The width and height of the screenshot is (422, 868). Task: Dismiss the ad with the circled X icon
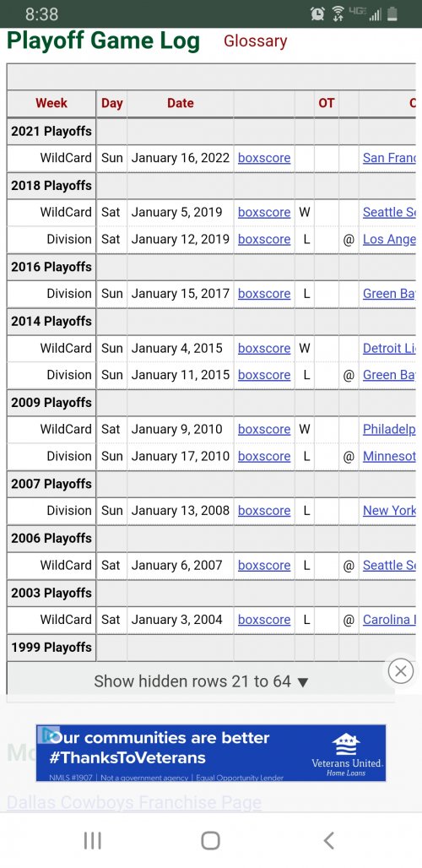[400, 671]
